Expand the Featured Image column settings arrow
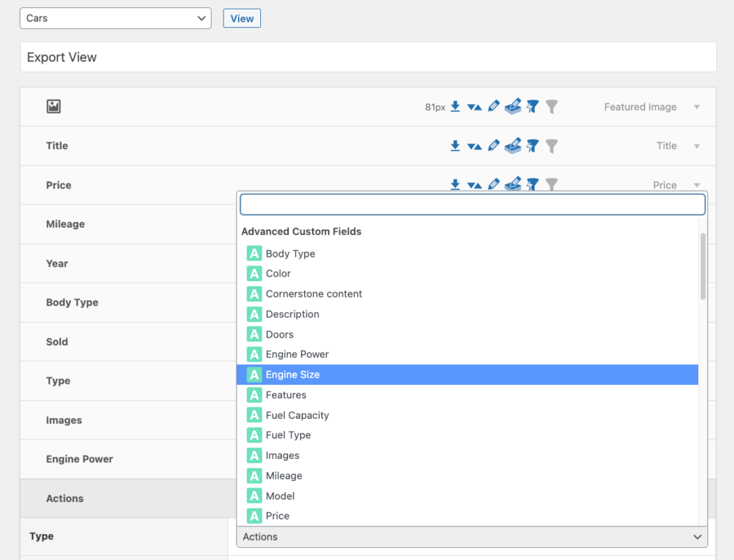The width and height of the screenshot is (734, 560). pyautogui.click(x=697, y=107)
